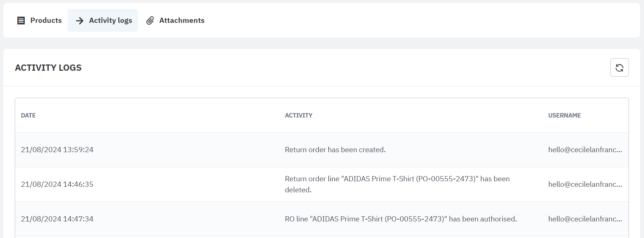Click username in the deleted line row
This screenshot has width=644, height=238.
585,184
